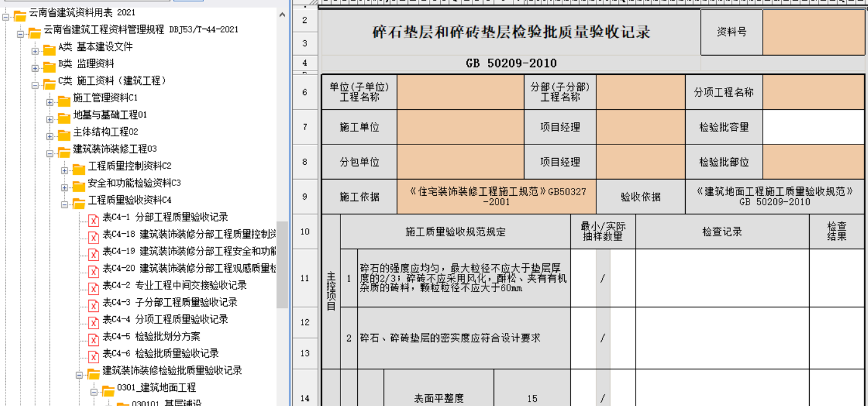Image resolution: width=868 pixels, height=406 pixels.
Task: Click the 单位(子单位)工程名称 input cell
Action: click(461, 93)
